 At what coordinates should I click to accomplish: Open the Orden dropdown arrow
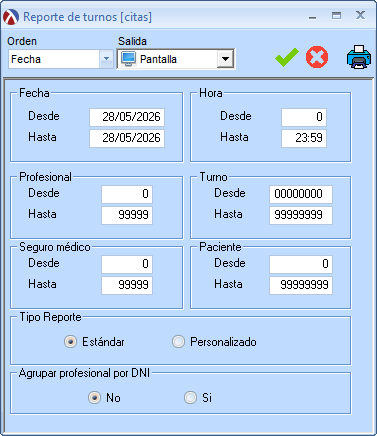click(106, 59)
